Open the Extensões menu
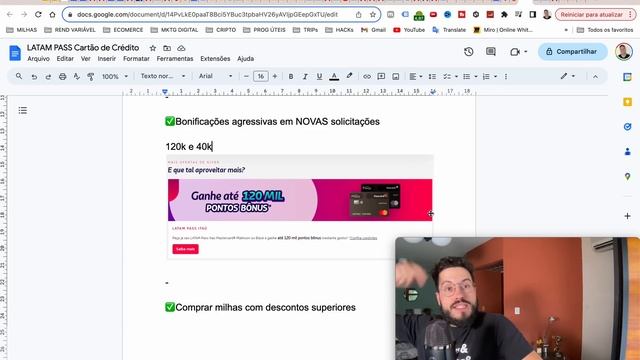The height and width of the screenshot is (360, 640). [215, 59]
